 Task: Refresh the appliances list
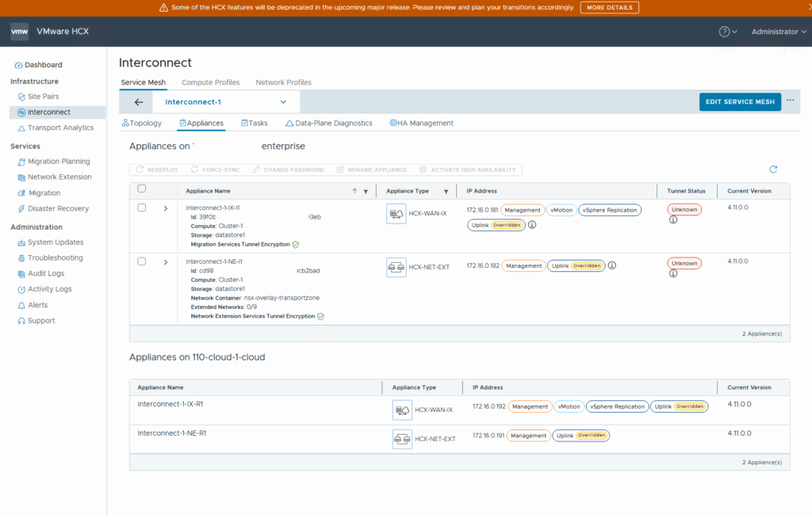click(x=773, y=170)
